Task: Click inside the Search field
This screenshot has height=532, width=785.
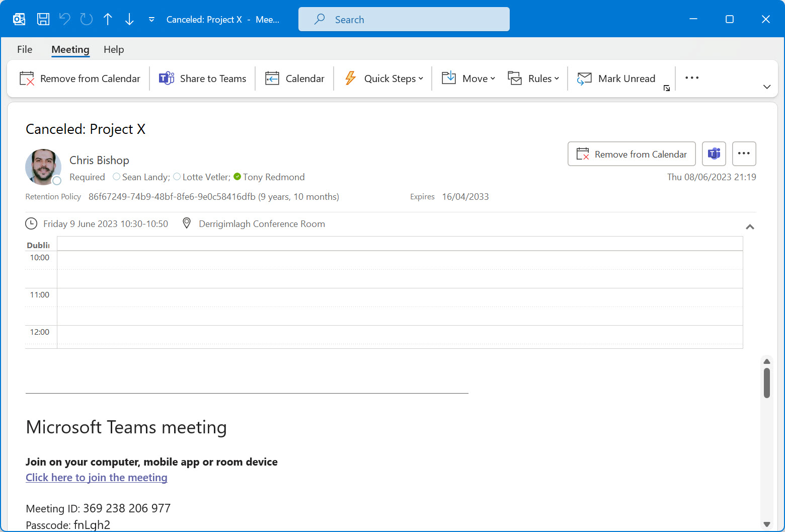Action: point(404,19)
